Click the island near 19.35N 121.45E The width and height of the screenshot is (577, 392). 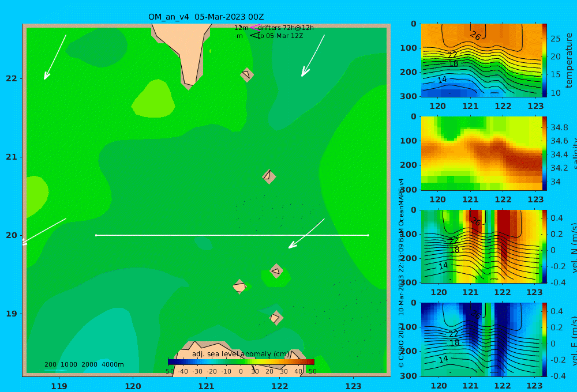click(x=239, y=287)
